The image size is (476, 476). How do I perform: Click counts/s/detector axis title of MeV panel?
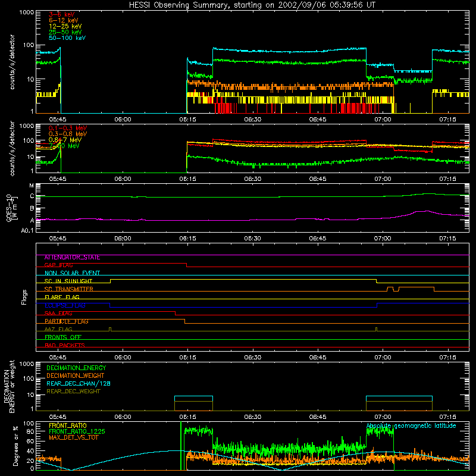point(12,149)
